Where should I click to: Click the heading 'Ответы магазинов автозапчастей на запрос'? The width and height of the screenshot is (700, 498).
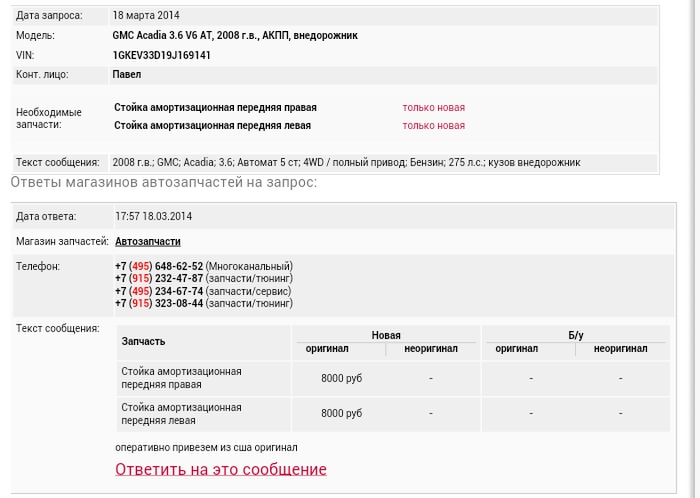(164, 182)
